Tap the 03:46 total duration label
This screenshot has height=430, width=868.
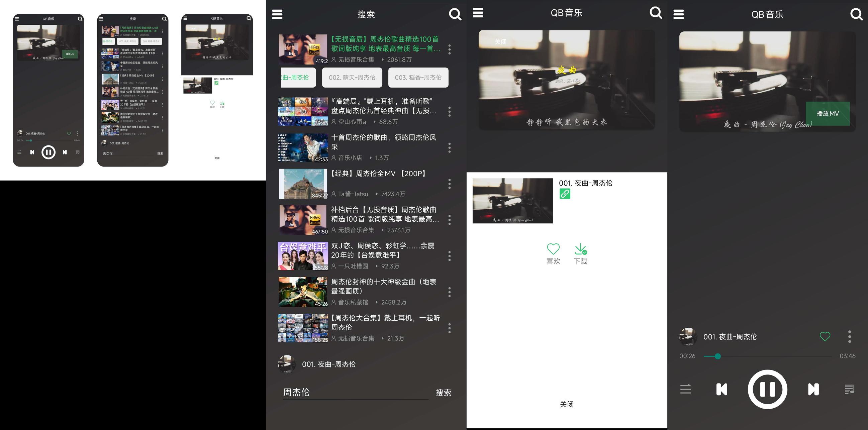click(x=847, y=356)
